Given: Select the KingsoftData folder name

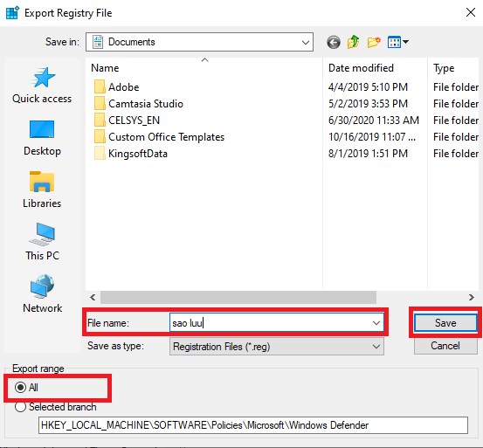Looking at the screenshot, I should coord(138,154).
